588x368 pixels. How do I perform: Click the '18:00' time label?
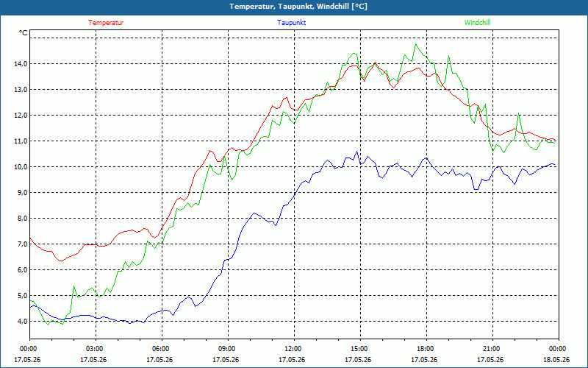click(426, 349)
